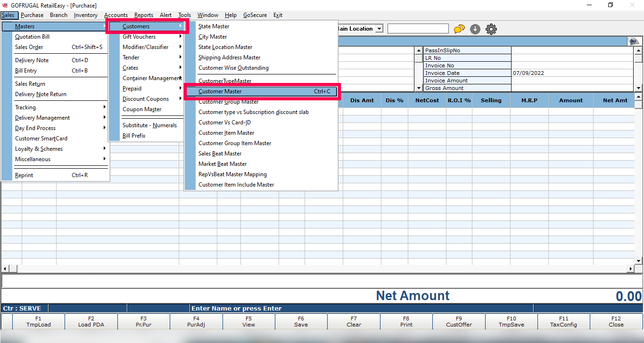Viewport: 644px width, 343px height.
Task: Click the F9 CustOffer button
Action: (x=459, y=321)
